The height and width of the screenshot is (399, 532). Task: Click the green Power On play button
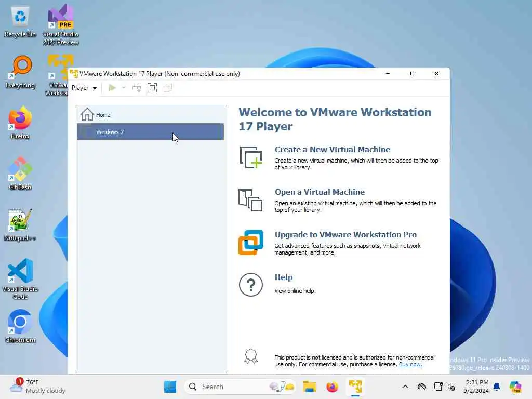(x=112, y=88)
